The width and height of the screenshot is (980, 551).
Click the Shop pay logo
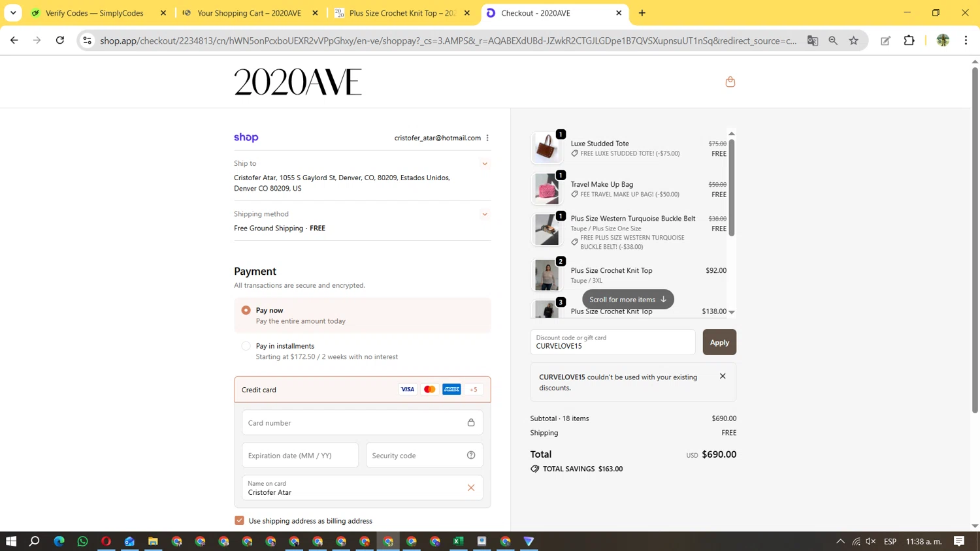(246, 137)
